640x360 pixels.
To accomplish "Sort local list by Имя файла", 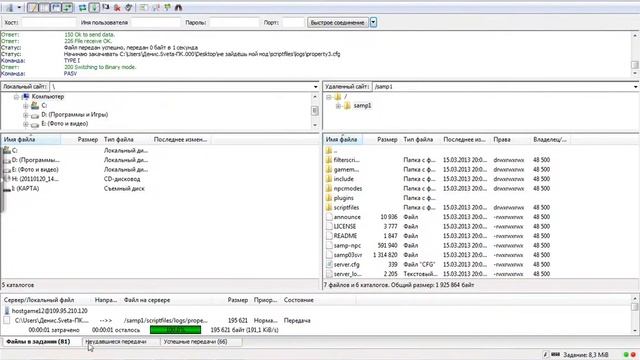I will click(31, 140).
